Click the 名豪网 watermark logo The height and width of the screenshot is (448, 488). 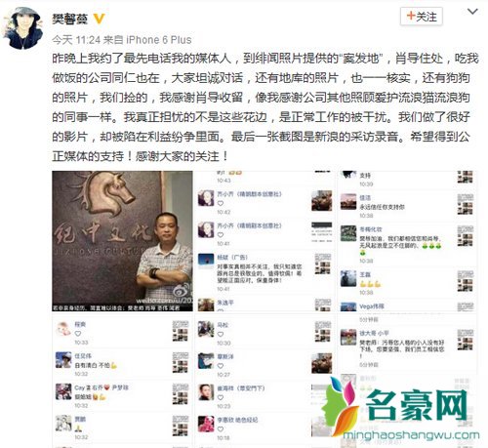point(395,406)
